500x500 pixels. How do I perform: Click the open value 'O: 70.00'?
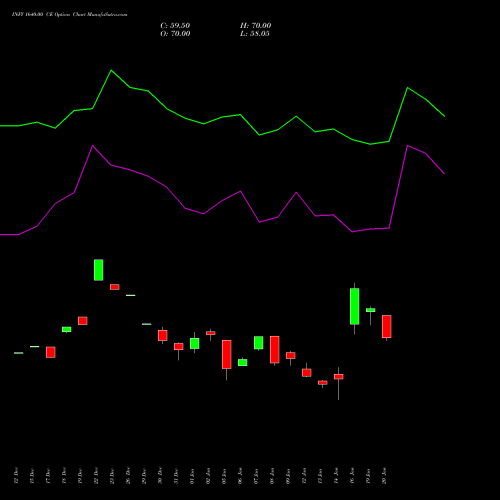pos(175,34)
